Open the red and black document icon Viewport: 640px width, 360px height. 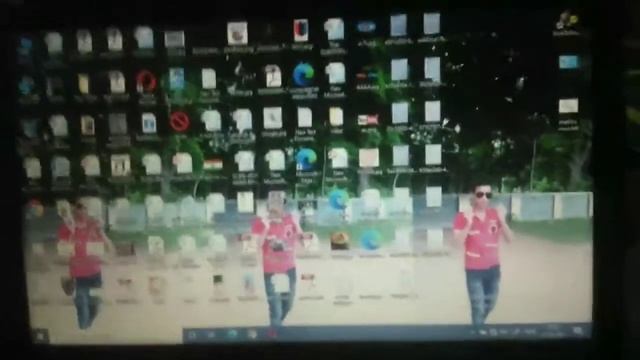[x=301, y=31]
